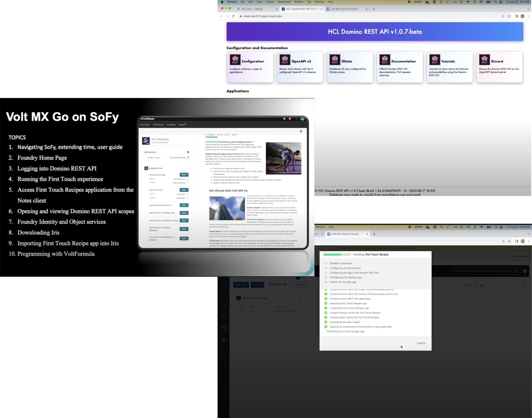The image size is (532, 418).
Task: Switch to Volt MX Foundry Console tab in the top window
Action: 347,9
